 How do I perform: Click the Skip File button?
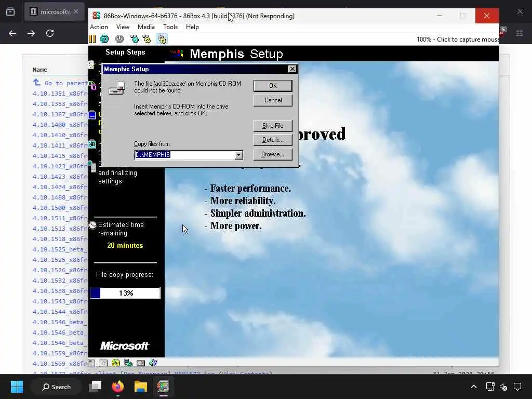tap(273, 126)
